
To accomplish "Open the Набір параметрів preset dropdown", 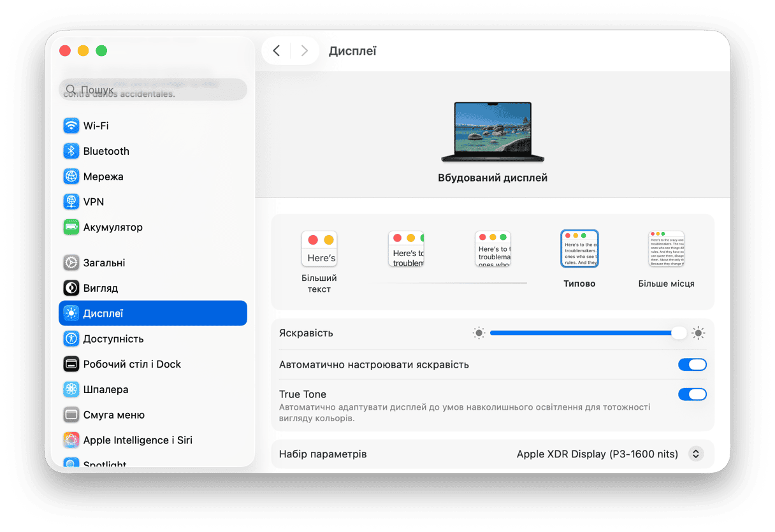I will pyautogui.click(x=696, y=454).
